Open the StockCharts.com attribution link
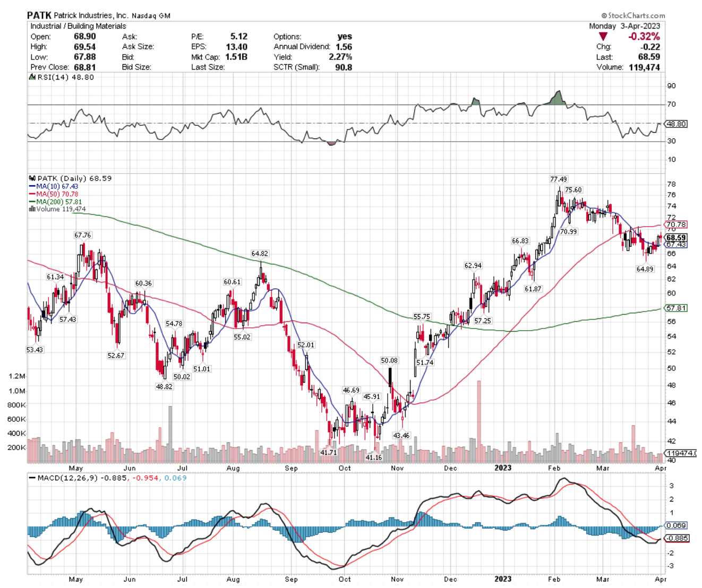Viewport: 702px width, 588px height. tap(633, 16)
